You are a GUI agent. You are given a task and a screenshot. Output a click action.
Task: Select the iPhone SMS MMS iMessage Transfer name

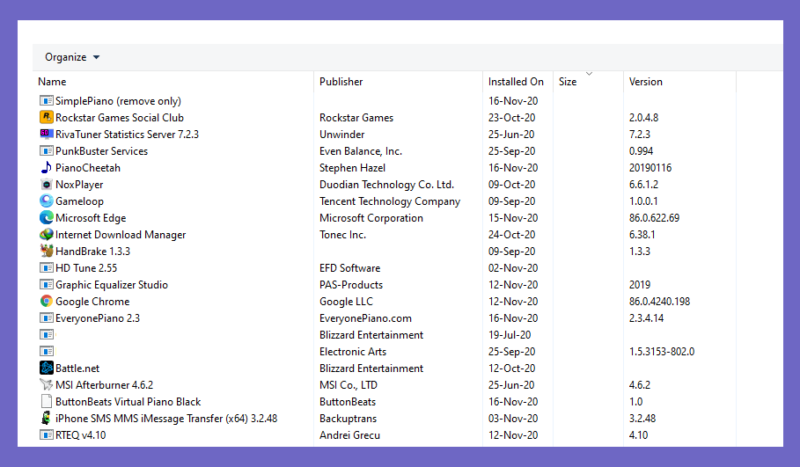166,419
